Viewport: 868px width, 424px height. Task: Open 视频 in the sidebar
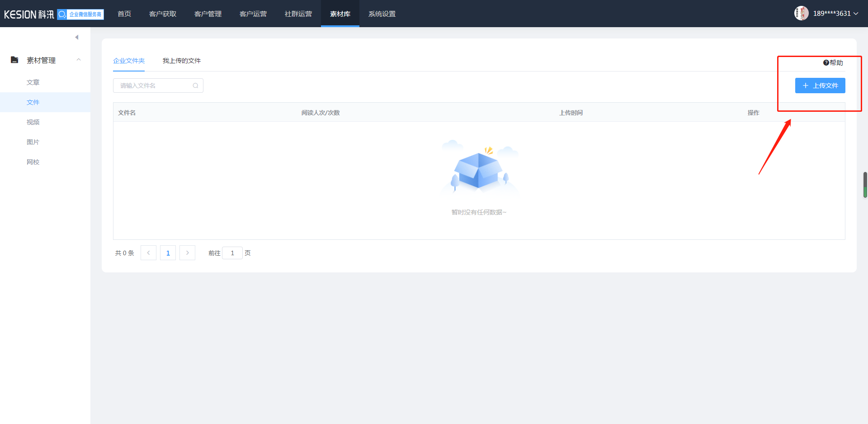click(x=33, y=122)
